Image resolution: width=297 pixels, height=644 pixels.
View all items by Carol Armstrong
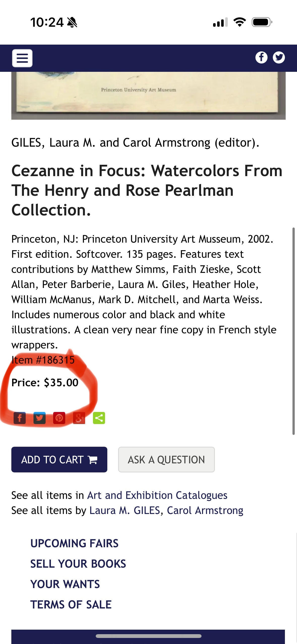click(205, 510)
